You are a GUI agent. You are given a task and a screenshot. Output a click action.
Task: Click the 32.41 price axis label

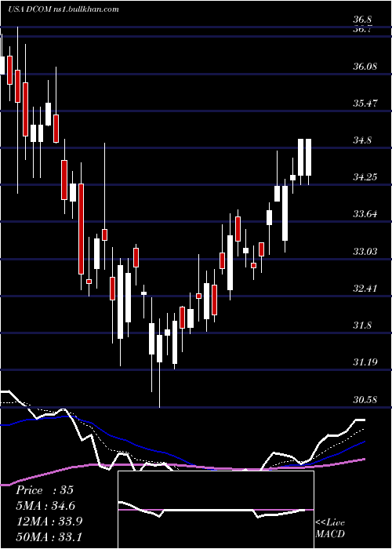pos(365,288)
